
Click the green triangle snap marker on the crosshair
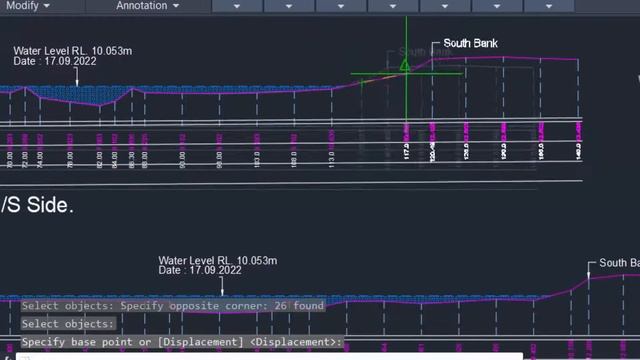point(404,65)
